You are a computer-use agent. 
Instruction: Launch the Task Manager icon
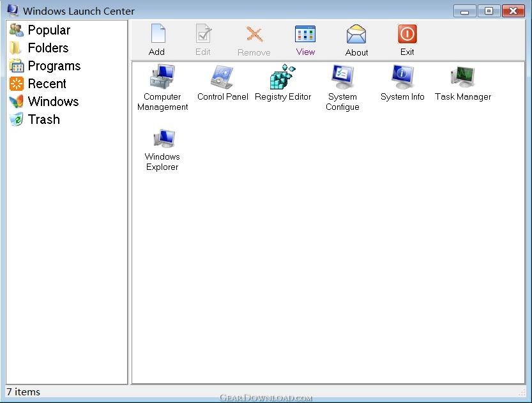coord(462,77)
